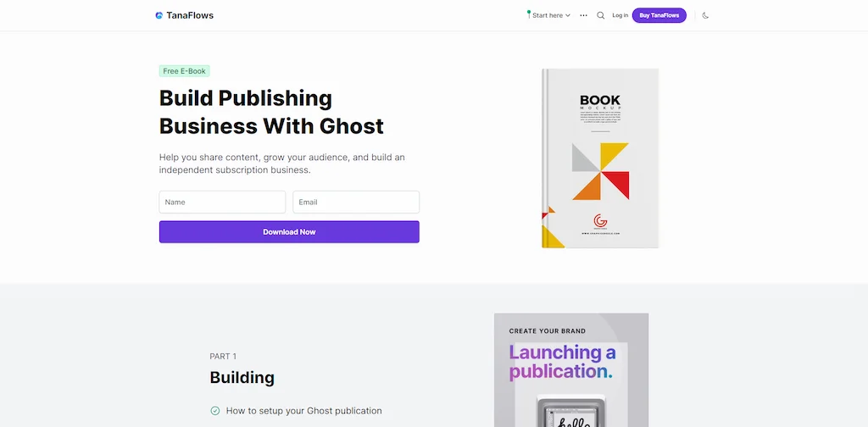Click 'How to setup your Ghost publication'
The width and height of the screenshot is (868, 427).
tap(304, 411)
